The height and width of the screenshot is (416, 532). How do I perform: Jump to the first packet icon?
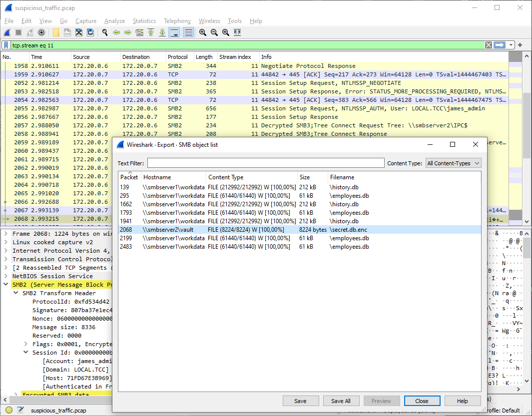point(151,32)
